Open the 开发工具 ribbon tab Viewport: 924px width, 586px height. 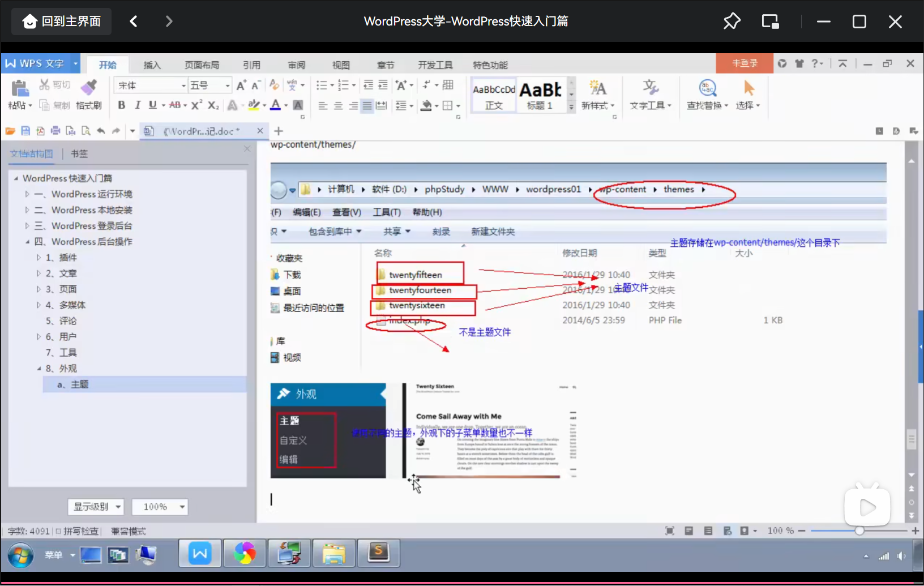435,65
